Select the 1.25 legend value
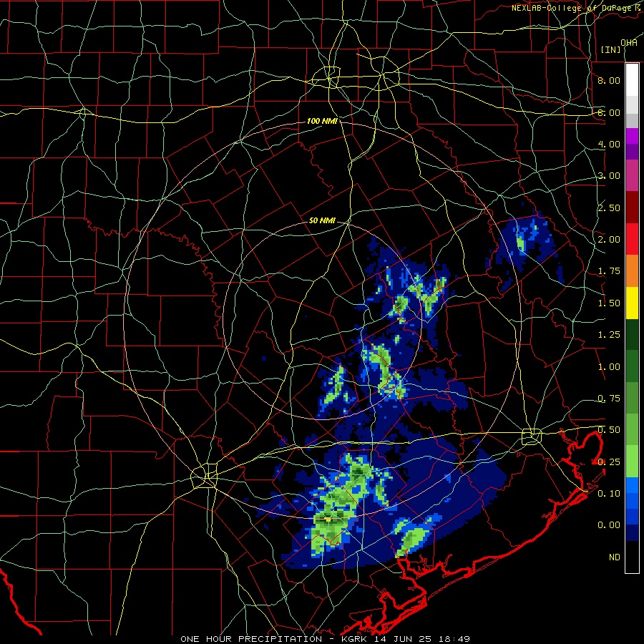644x644 pixels. 609,335
